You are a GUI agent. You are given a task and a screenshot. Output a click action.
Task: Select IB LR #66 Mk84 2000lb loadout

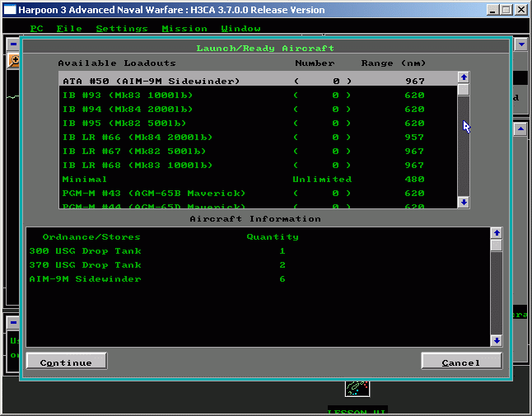click(259, 137)
